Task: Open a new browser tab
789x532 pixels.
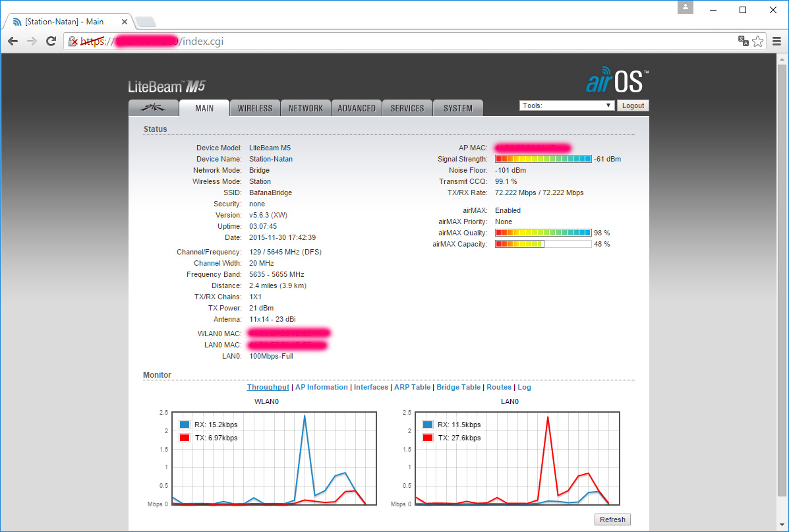Action: (x=146, y=22)
